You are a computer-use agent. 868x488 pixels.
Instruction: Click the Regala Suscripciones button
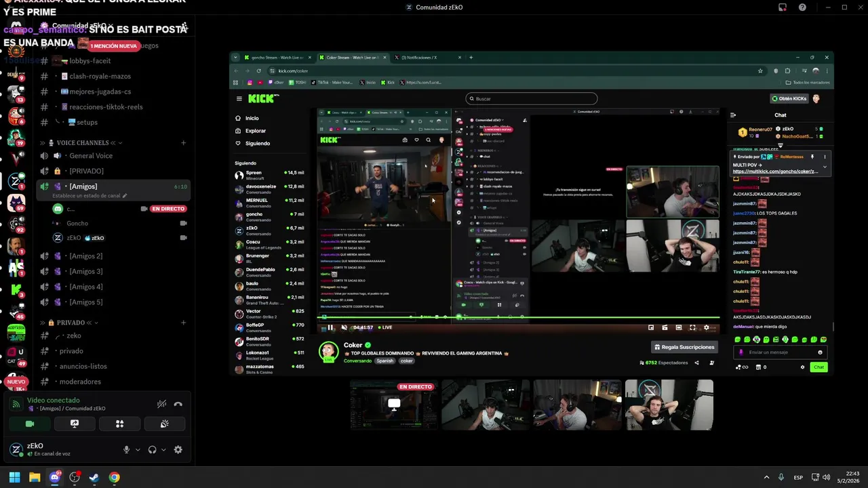point(684,347)
